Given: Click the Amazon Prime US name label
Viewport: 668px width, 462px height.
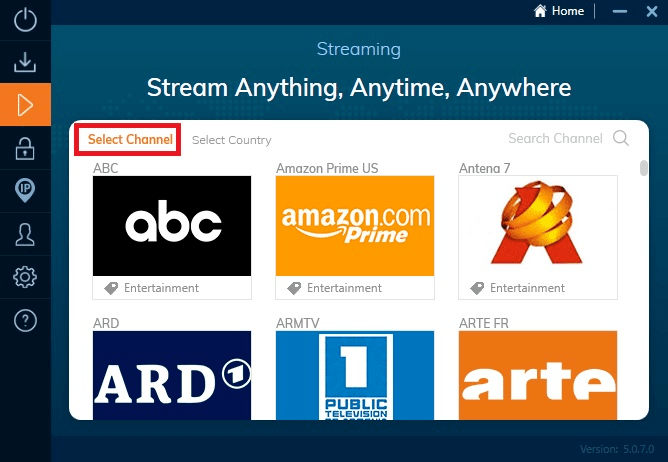Looking at the screenshot, I should pos(327,168).
